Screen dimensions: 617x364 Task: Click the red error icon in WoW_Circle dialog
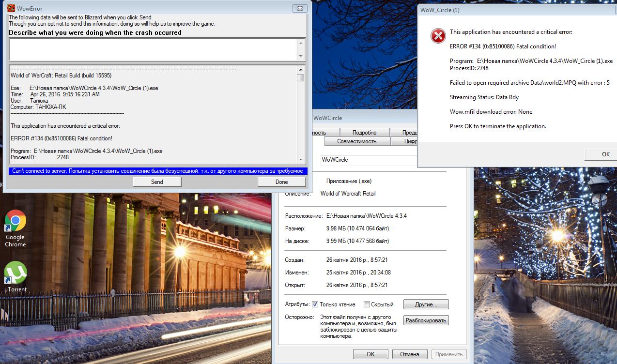(438, 36)
